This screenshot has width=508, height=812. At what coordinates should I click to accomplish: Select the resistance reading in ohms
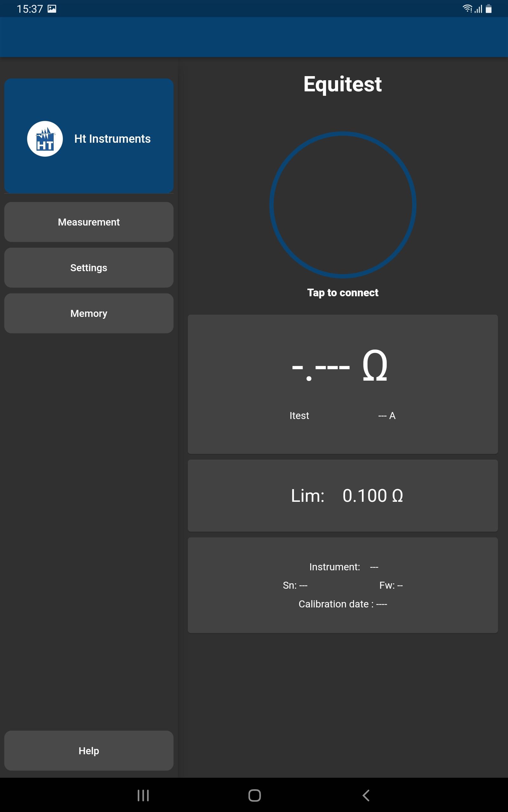click(x=340, y=366)
